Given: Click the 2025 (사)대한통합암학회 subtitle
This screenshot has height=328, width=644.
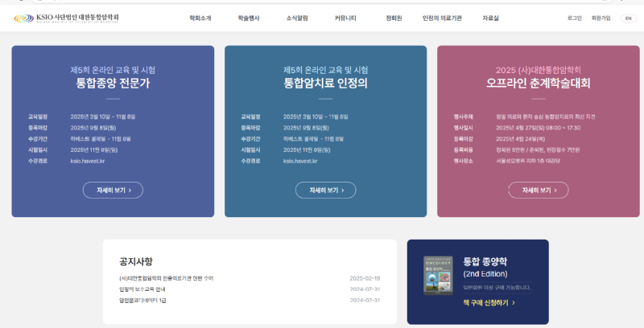Looking at the screenshot, I should [539, 70].
